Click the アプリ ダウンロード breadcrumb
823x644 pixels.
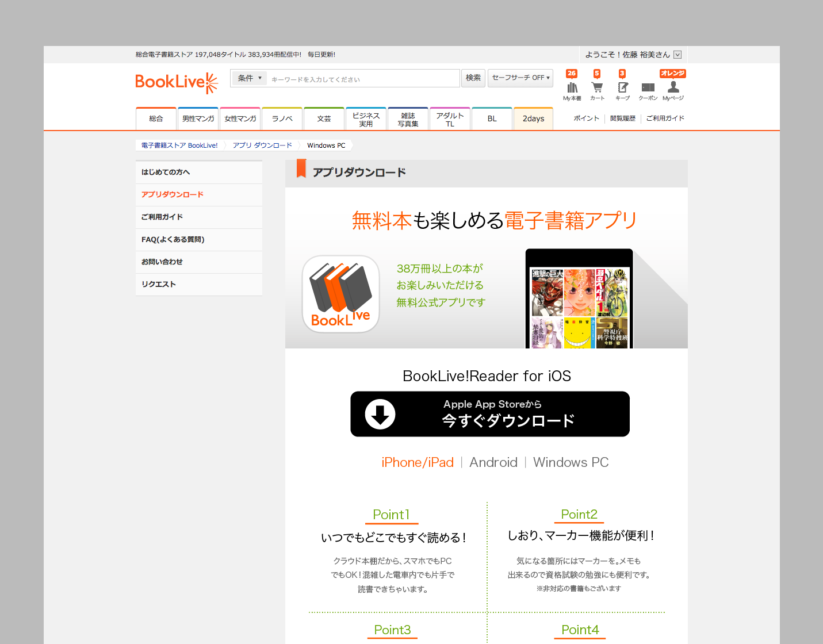coord(262,145)
